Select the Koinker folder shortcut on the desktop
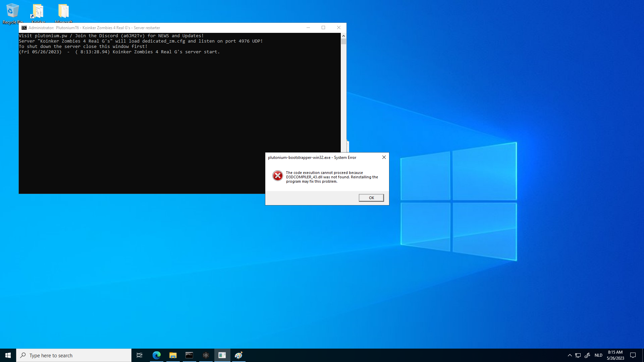Screen dimensions: 644x362 click(38, 13)
